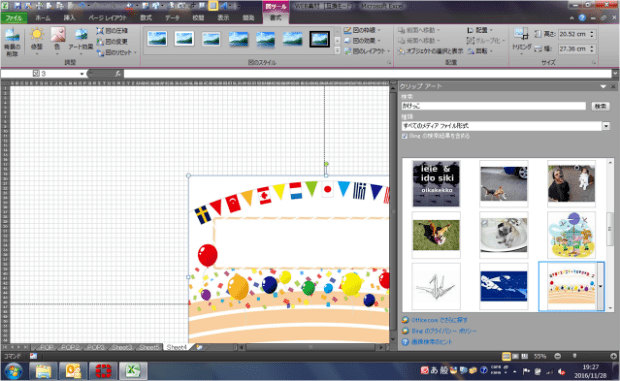Viewport: 620px width, 381px height.
Task: Select the Trimming (トリミング) crop tool
Action: coord(522,40)
